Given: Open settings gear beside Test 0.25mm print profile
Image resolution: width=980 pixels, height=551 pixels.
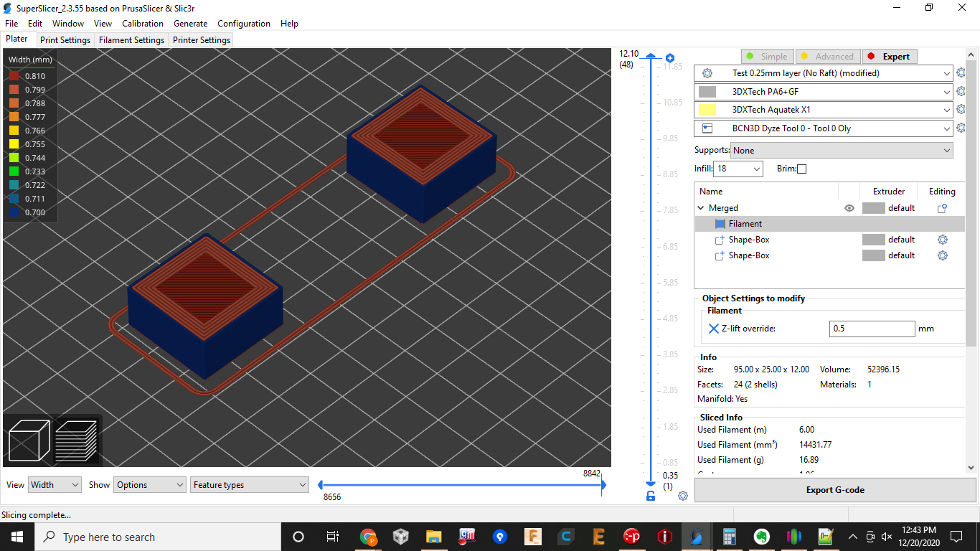Looking at the screenshot, I should [961, 72].
